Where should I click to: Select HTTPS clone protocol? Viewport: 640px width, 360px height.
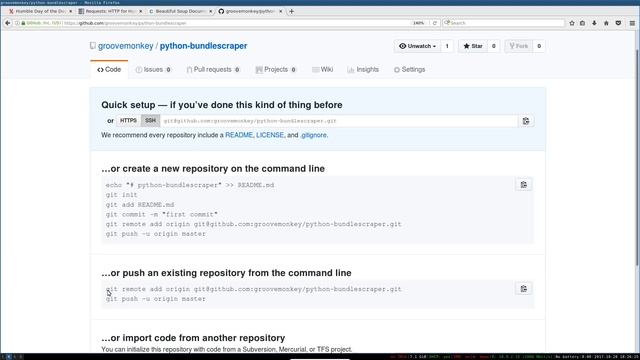coord(128,121)
